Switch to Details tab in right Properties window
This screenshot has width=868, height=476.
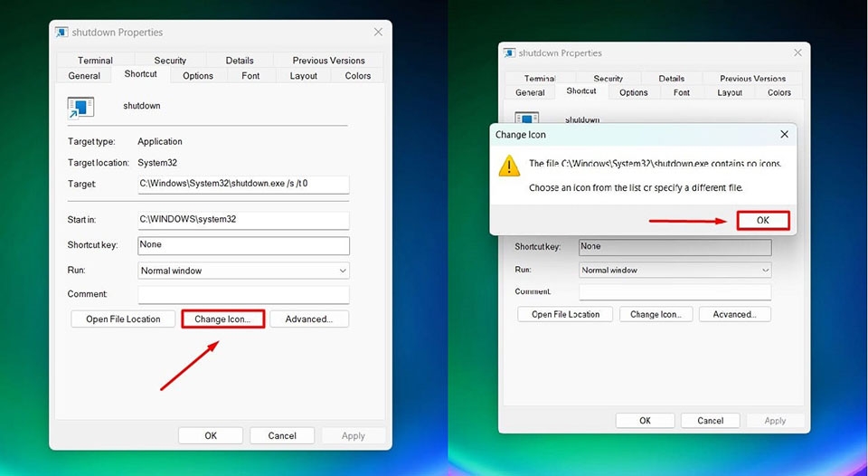[672, 79]
